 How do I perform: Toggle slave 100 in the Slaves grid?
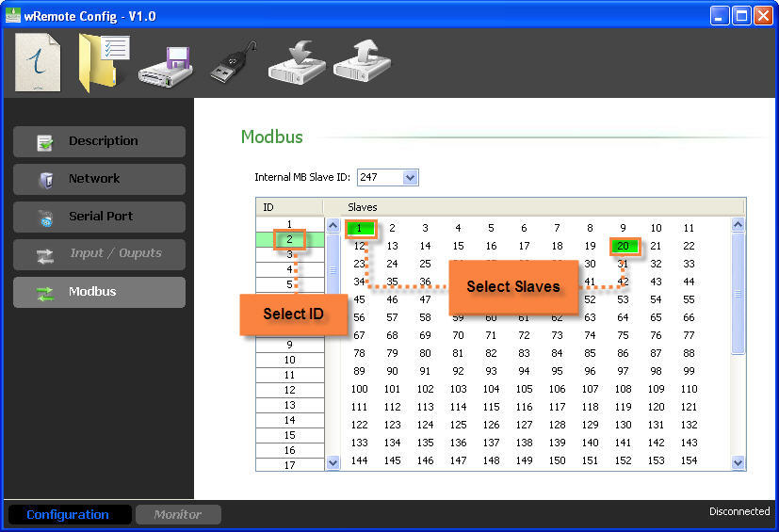coord(359,389)
